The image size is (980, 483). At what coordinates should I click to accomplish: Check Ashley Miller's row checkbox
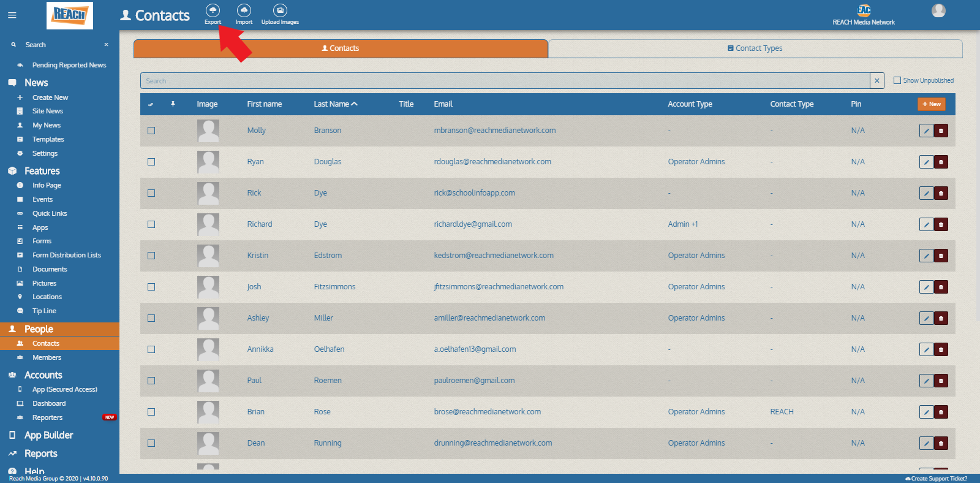(151, 318)
